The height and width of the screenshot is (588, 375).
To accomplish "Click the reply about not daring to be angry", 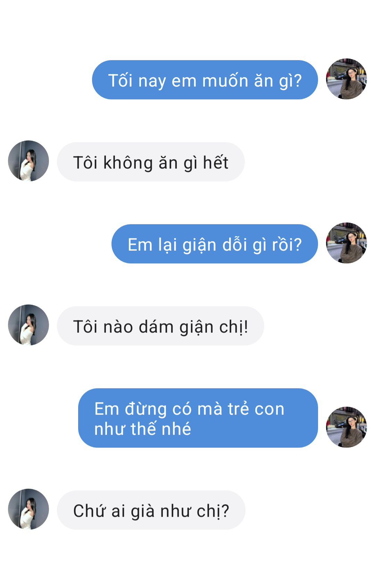I will tap(160, 326).
